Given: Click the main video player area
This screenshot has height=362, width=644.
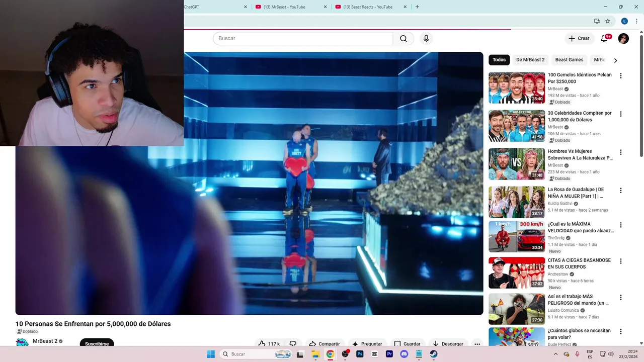Looking at the screenshot, I should point(249,184).
